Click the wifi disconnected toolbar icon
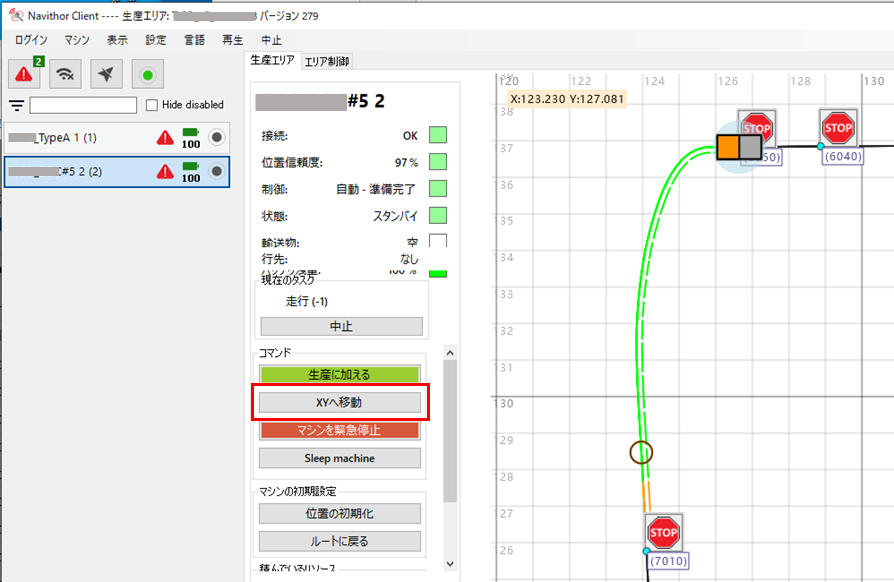Viewport: 894px width, 582px height. 65,74
